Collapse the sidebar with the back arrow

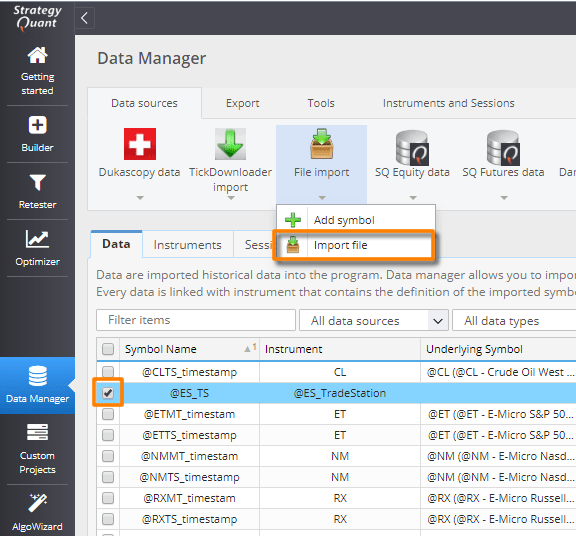[84, 18]
